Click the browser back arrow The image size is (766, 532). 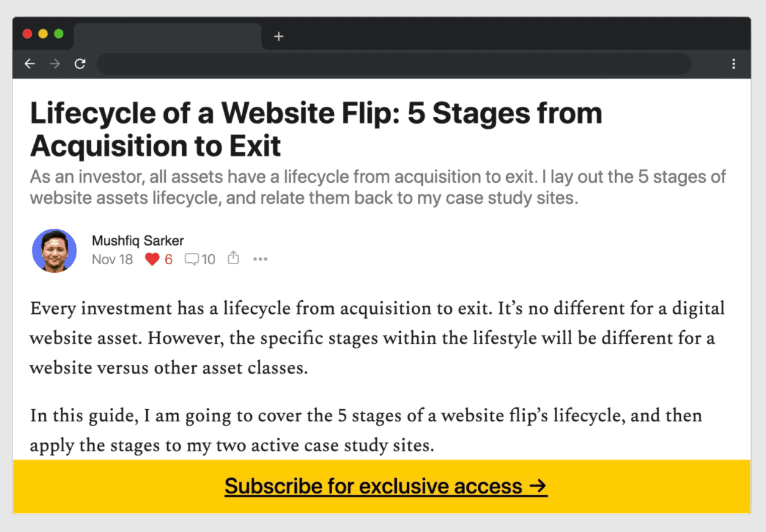[x=29, y=63]
